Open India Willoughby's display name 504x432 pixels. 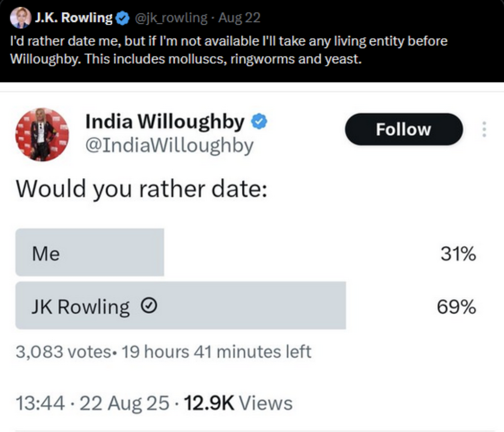(165, 122)
